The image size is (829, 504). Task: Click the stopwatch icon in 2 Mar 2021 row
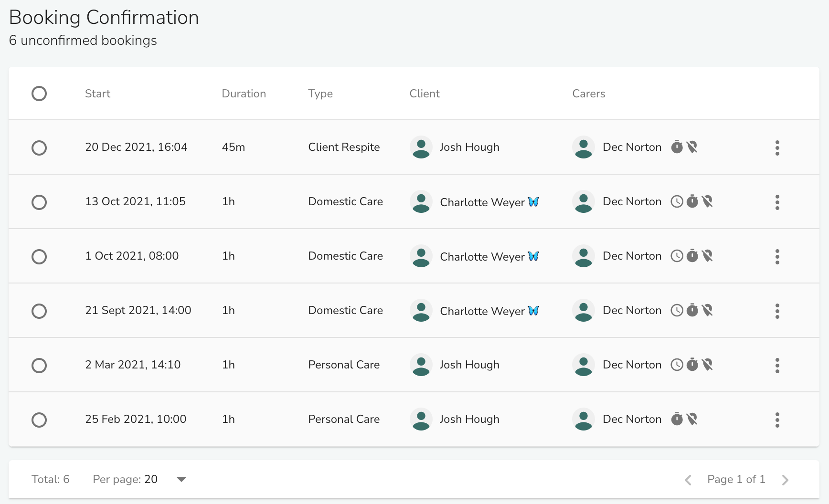pos(692,365)
